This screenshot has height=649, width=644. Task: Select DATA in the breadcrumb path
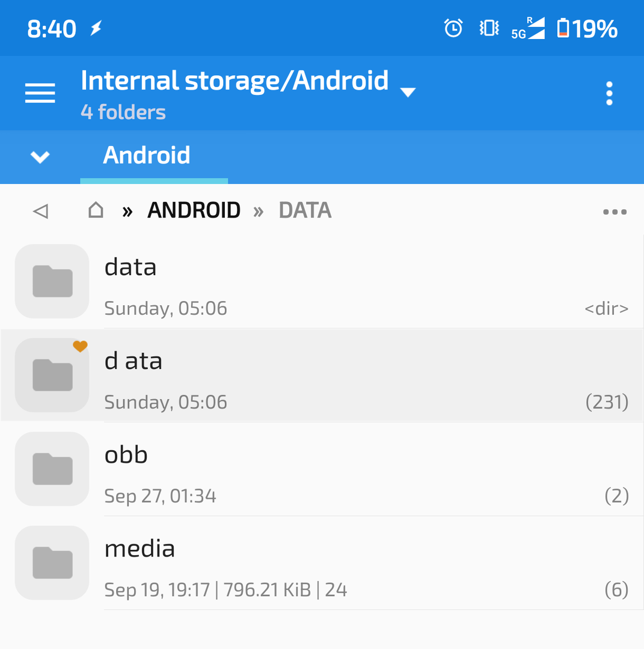point(305,210)
